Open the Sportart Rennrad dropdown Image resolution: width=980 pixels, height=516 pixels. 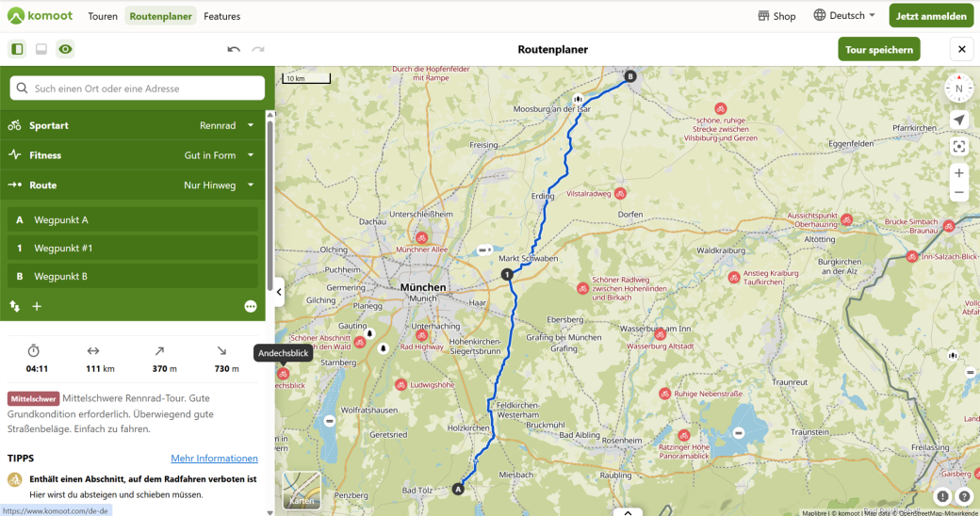[133, 125]
